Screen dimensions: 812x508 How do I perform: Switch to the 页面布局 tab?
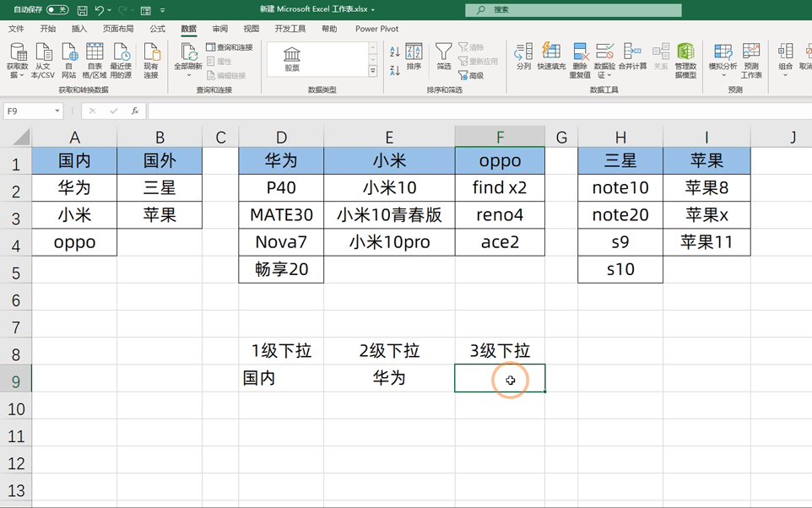coord(118,29)
